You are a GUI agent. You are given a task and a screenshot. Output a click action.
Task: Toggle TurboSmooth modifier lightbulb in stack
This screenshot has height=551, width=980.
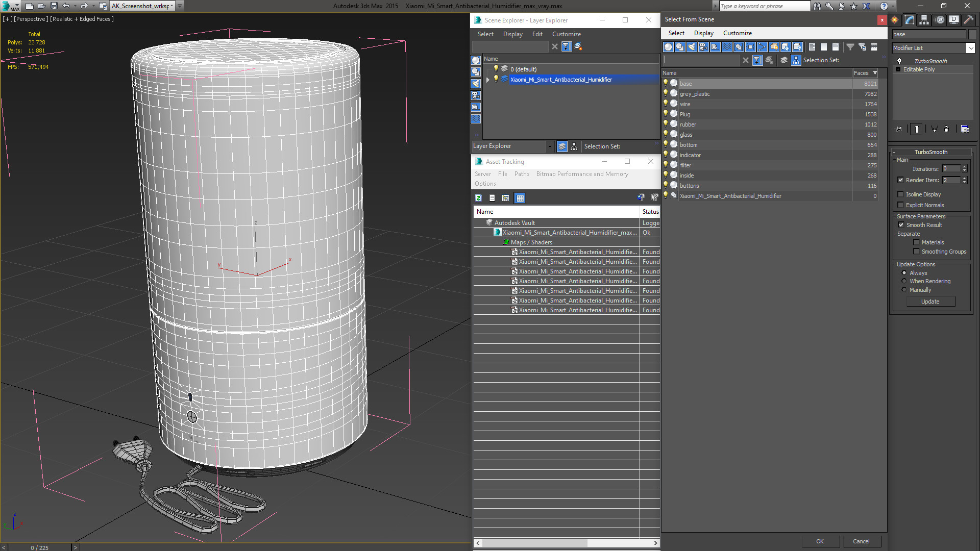click(899, 61)
